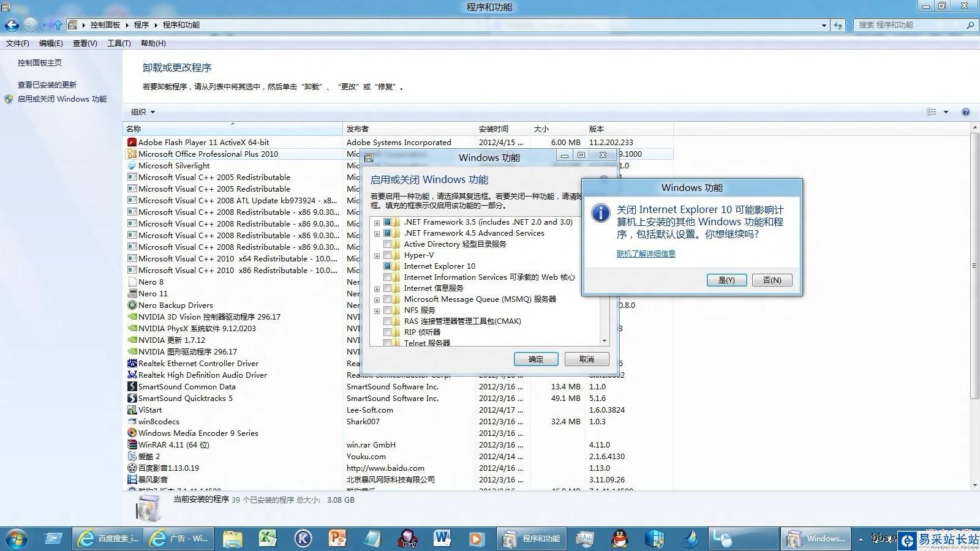Open the 查看已安装的更新 link
The height and width of the screenshot is (551, 980).
pyautogui.click(x=47, y=85)
